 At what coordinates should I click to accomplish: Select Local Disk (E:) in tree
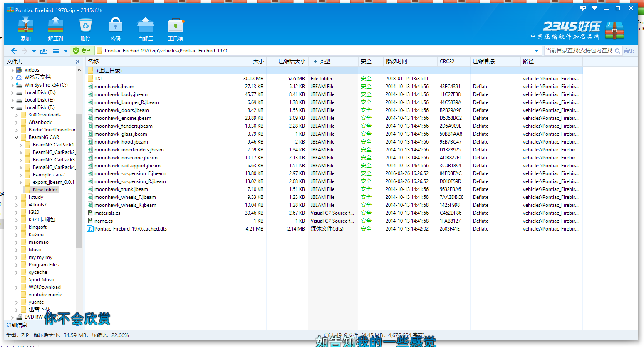(x=40, y=100)
